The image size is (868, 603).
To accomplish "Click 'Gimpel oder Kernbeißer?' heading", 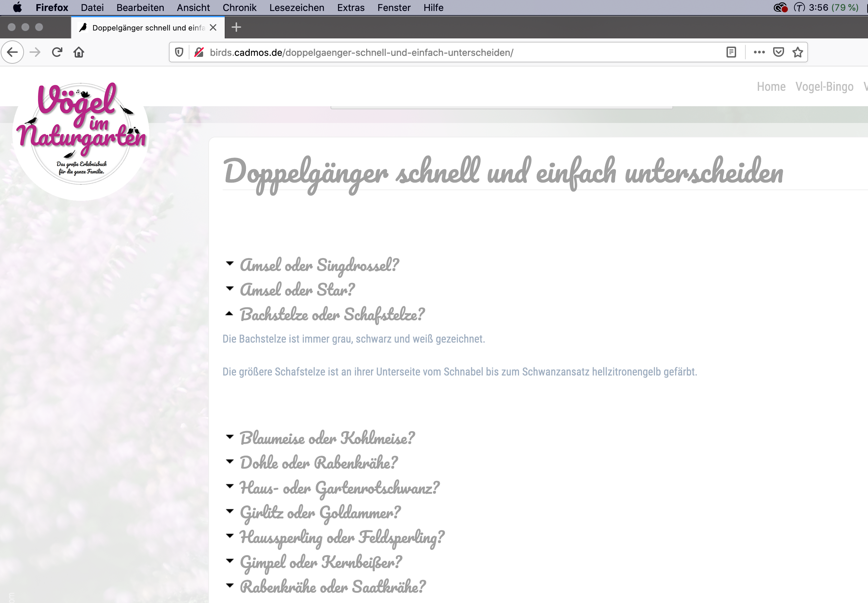I will [321, 563].
